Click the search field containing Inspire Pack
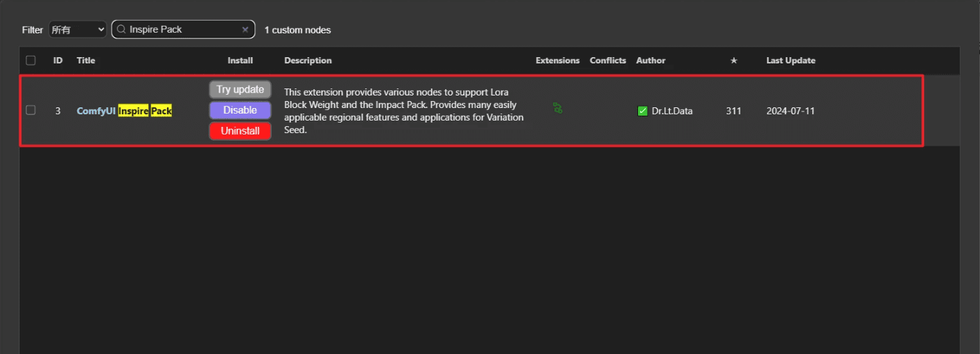 183,30
